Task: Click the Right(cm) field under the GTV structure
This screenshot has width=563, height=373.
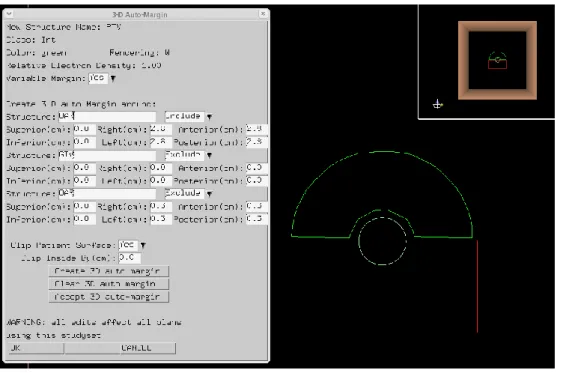Action: 160,168
